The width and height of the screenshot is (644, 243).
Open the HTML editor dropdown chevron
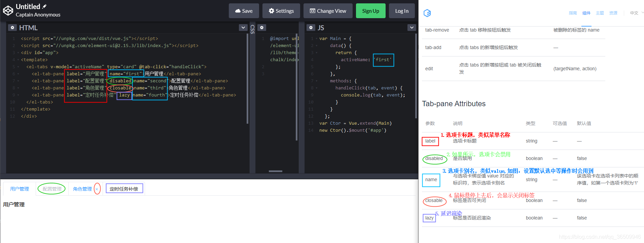pos(243,28)
